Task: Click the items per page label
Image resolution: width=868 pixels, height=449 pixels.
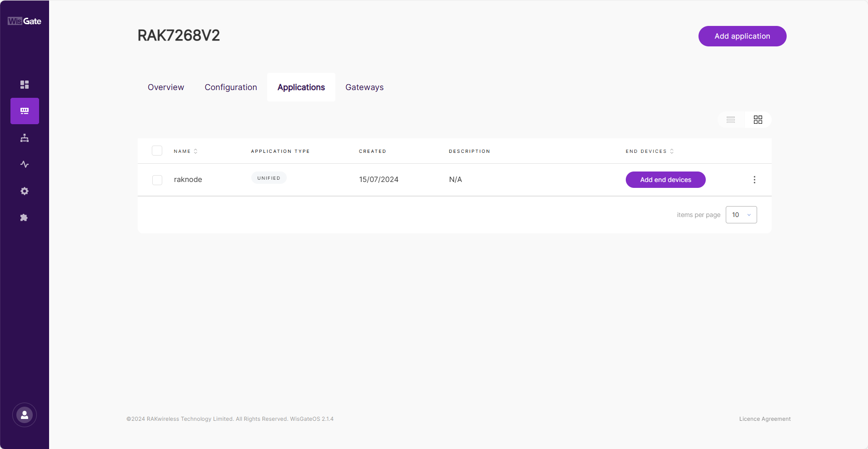Action: tap(698, 215)
